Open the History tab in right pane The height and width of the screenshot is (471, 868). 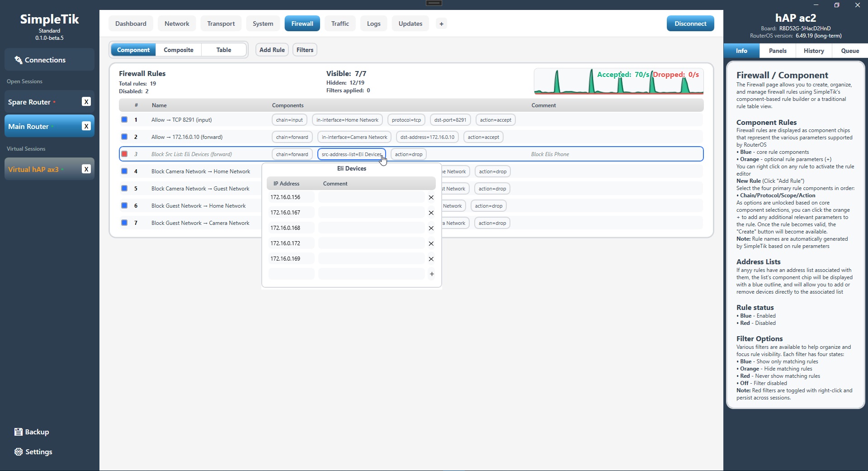coord(814,51)
